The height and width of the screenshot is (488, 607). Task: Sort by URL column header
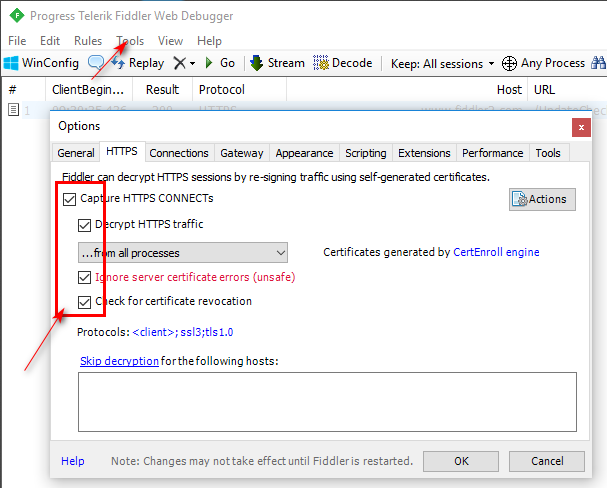(x=567, y=90)
